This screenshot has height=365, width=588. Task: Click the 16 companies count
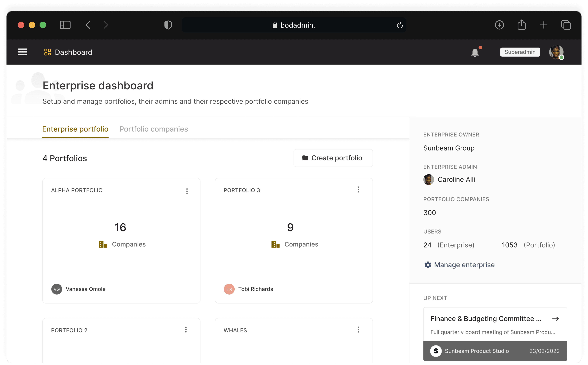pos(120,227)
